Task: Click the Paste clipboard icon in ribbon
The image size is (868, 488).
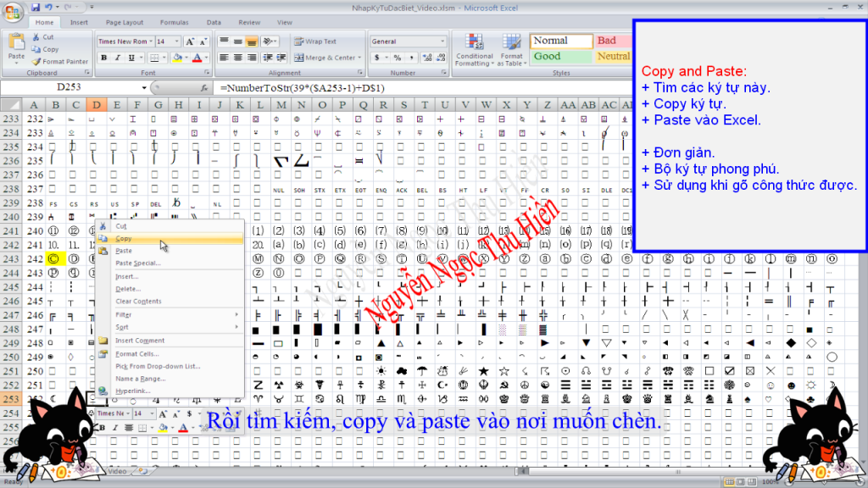Action: click(x=17, y=42)
